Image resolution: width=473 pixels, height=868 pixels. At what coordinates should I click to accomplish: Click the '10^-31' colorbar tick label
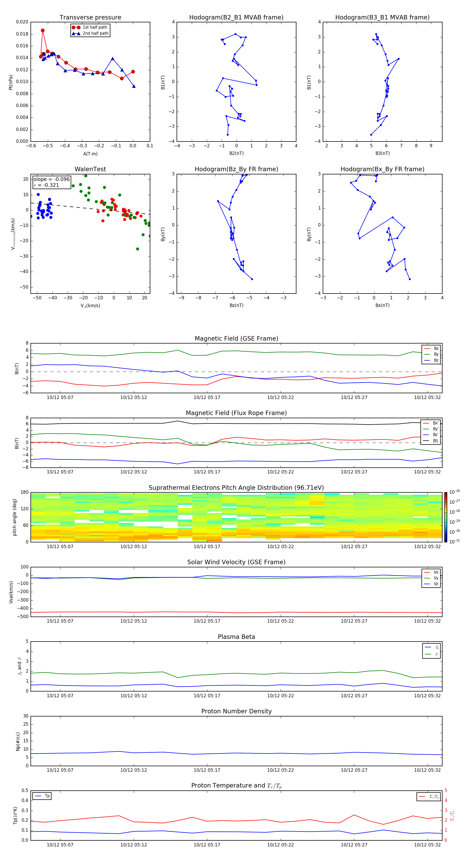[455, 542]
